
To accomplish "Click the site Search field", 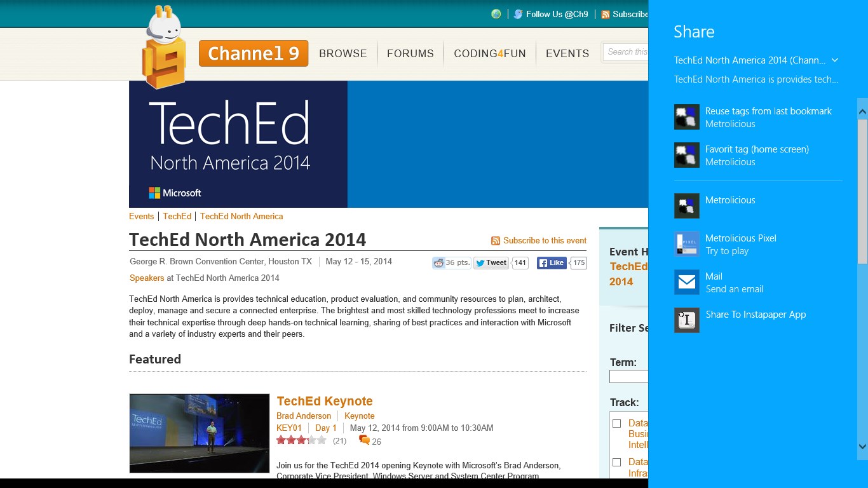I will coord(625,52).
